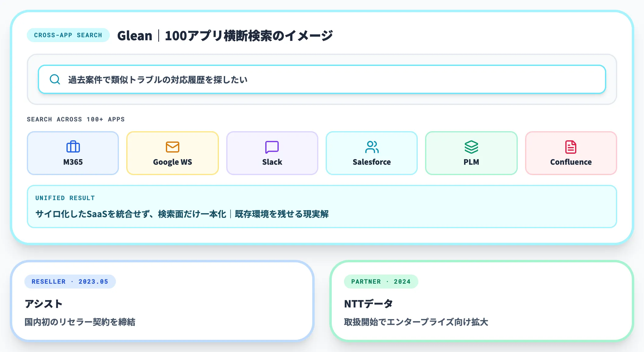Click the Salesforce people icon
Screen dimensions: 644x352
tap(372, 147)
